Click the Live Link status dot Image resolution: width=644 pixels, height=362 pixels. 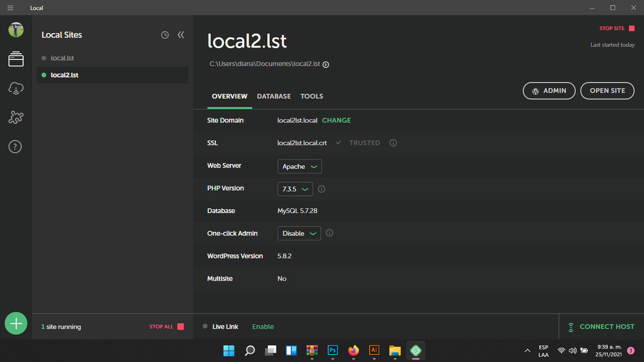(x=205, y=326)
